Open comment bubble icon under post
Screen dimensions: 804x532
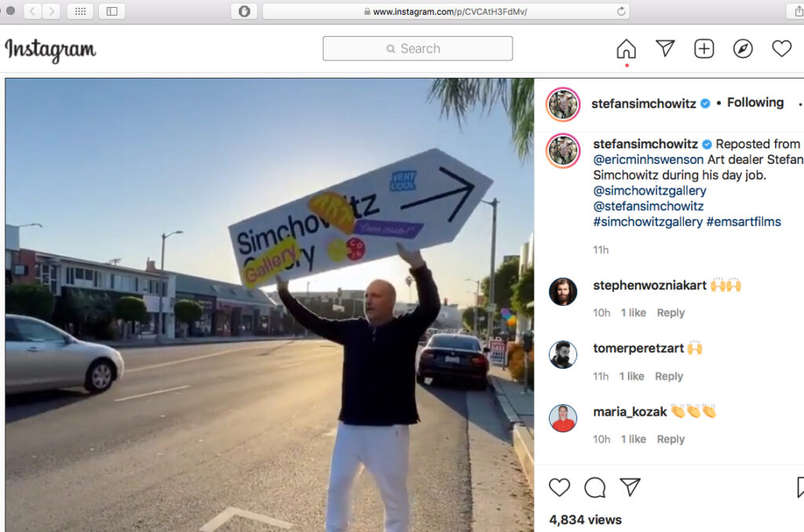(595, 487)
